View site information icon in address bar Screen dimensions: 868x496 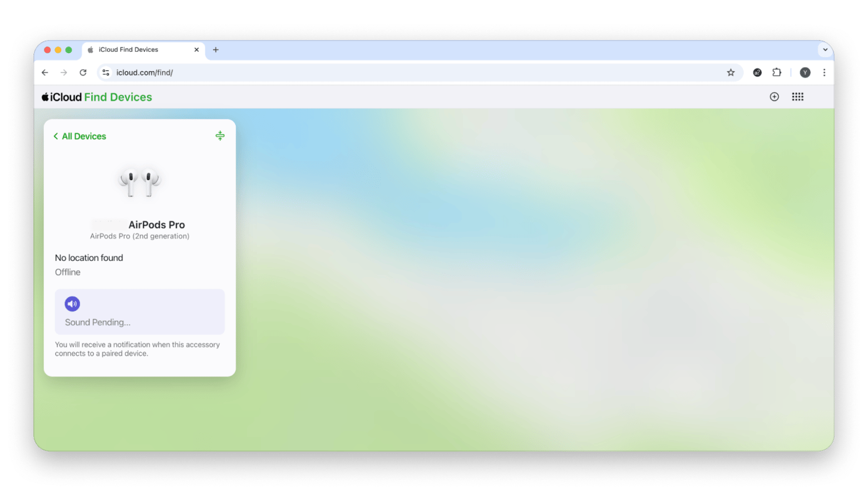[106, 73]
